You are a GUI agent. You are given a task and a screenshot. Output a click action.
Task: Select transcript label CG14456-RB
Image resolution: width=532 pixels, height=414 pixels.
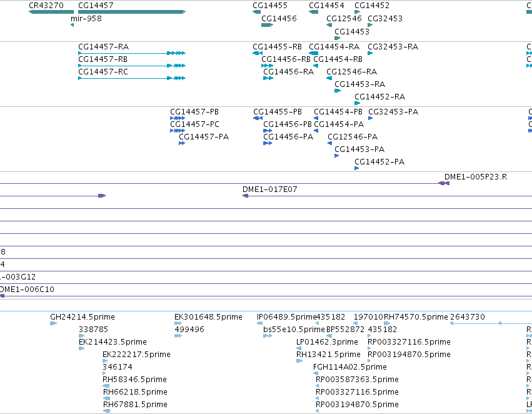coord(286,59)
